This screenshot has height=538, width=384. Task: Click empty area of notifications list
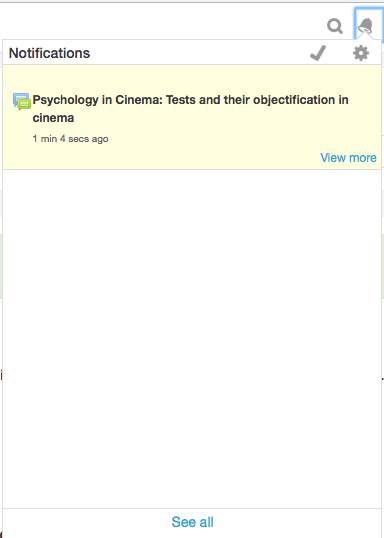[192, 338]
